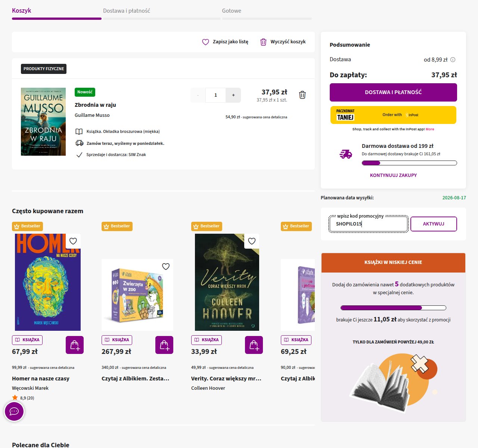Viewport: 478px width, 448px height.
Task: Open the Verity. Coraz większy mr... title
Action: coord(226,379)
